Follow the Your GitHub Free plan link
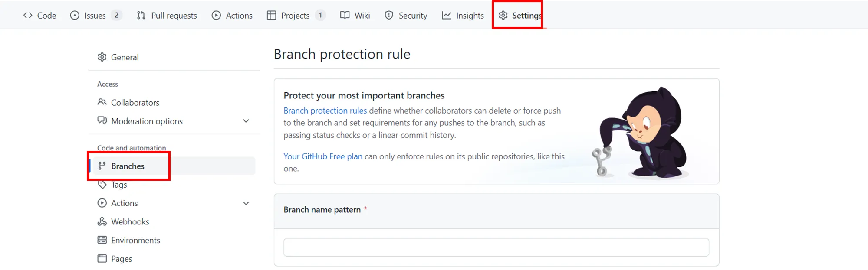 pyautogui.click(x=323, y=156)
